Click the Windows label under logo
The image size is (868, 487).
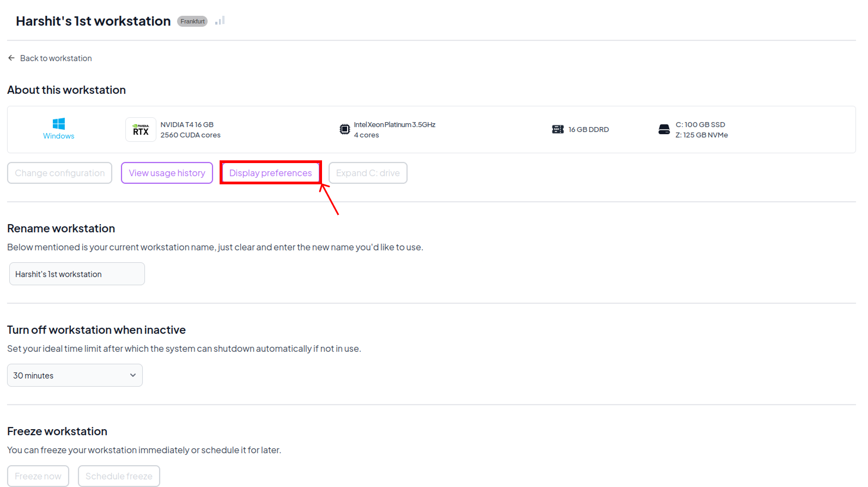[59, 136]
